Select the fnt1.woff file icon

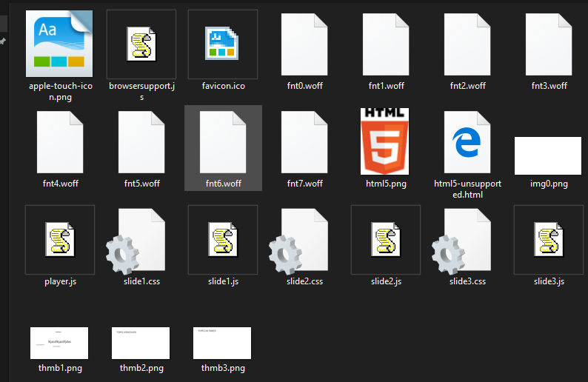pos(386,44)
